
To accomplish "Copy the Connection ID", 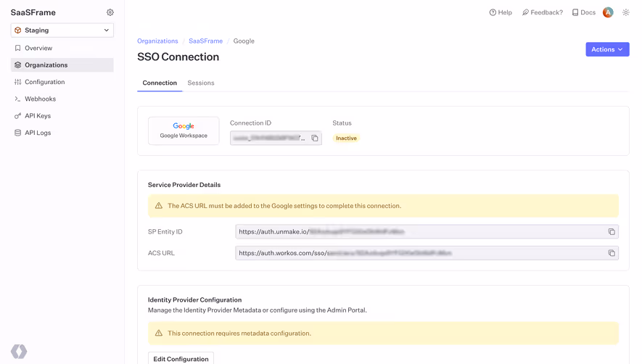I will [x=314, y=138].
